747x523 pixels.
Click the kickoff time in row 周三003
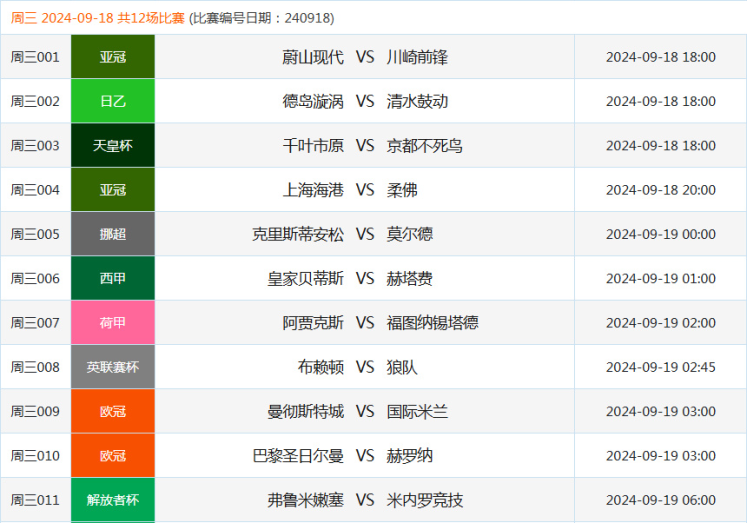(x=661, y=146)
